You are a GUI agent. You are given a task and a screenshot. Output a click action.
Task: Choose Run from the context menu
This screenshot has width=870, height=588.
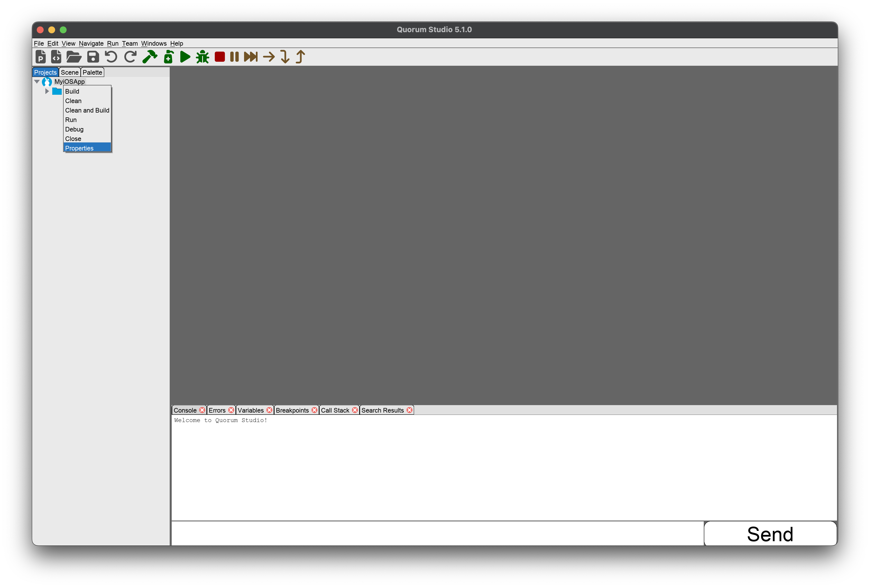[87, 120]
